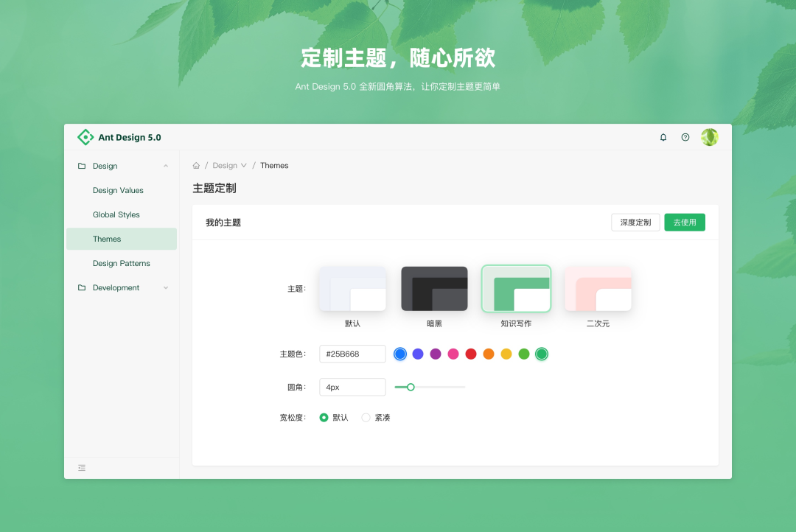Click the Design menu label

(x=105, y=166)
